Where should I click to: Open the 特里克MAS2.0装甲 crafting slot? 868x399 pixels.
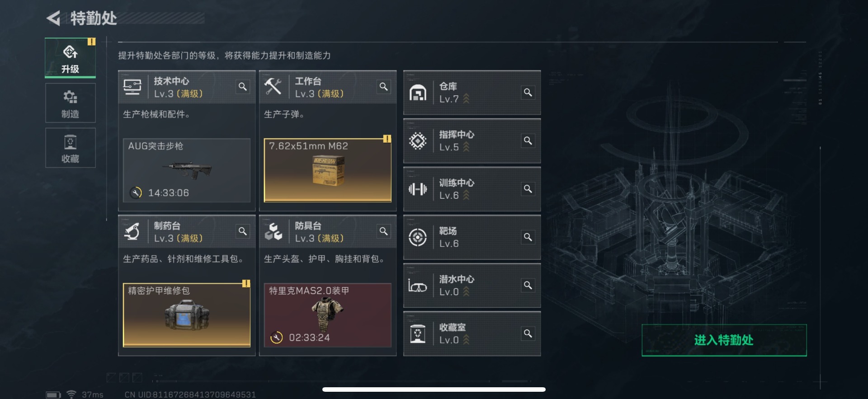[328, 315]
